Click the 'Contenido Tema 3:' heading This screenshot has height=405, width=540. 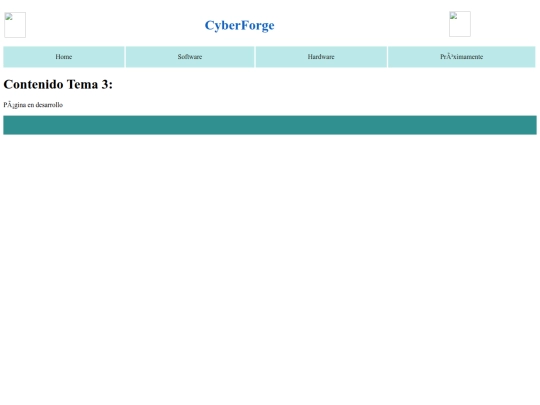[58, 84]
